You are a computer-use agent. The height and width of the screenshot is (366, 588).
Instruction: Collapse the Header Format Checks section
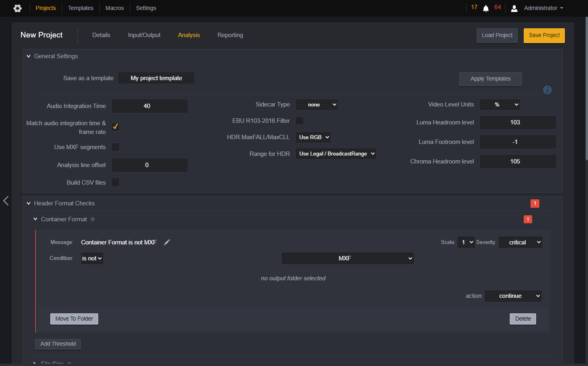point(29,203)
